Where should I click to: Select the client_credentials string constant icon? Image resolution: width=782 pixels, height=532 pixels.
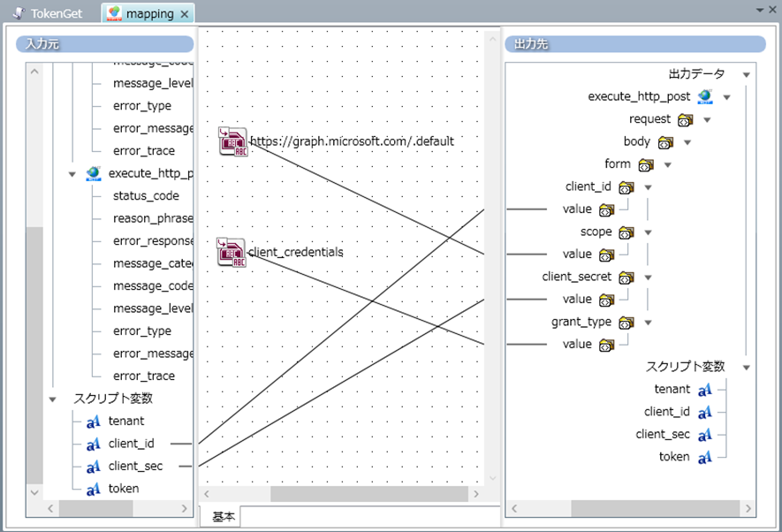click(232, 252)
